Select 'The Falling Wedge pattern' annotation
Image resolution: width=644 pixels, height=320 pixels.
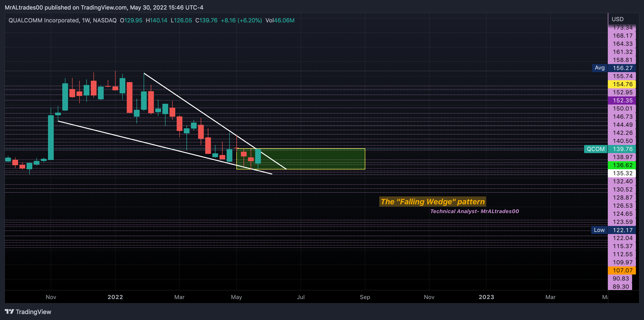[433, 202]
